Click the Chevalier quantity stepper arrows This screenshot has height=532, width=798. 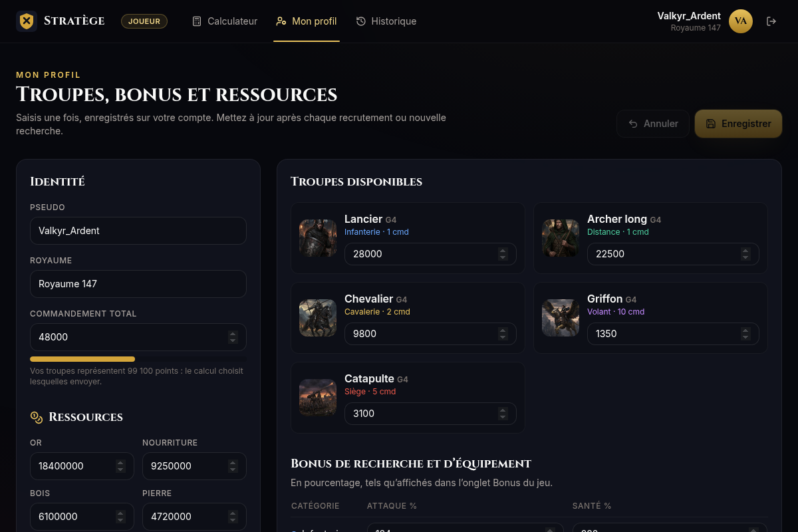pyautogui.click(x=503, y=334)
